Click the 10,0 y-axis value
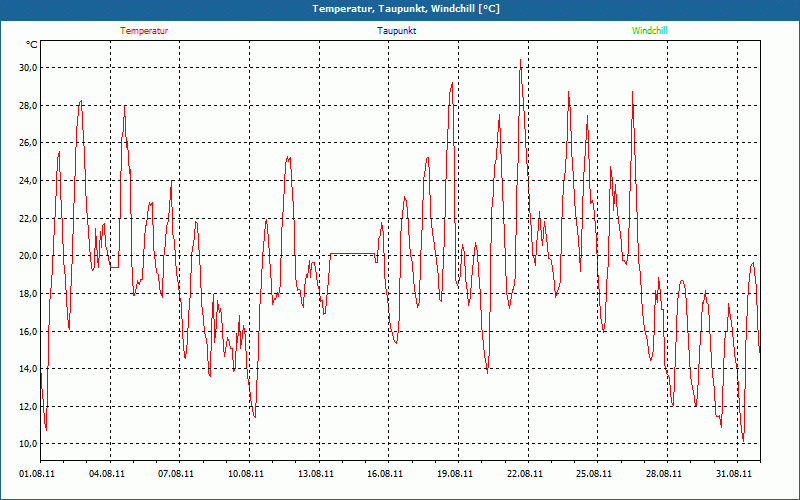800x500 pixels. (x=28, y=444)
